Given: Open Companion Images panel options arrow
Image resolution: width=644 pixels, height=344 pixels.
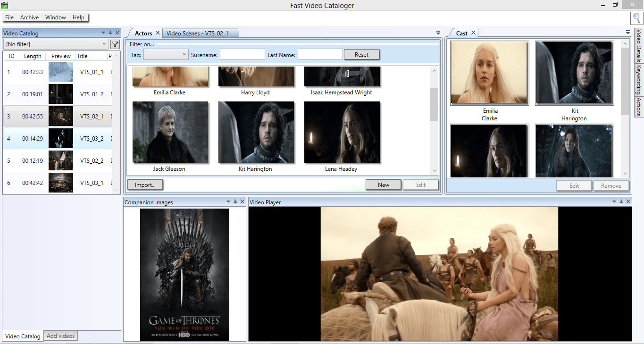Looking at the screenshot, I should (x=229, y=202).
